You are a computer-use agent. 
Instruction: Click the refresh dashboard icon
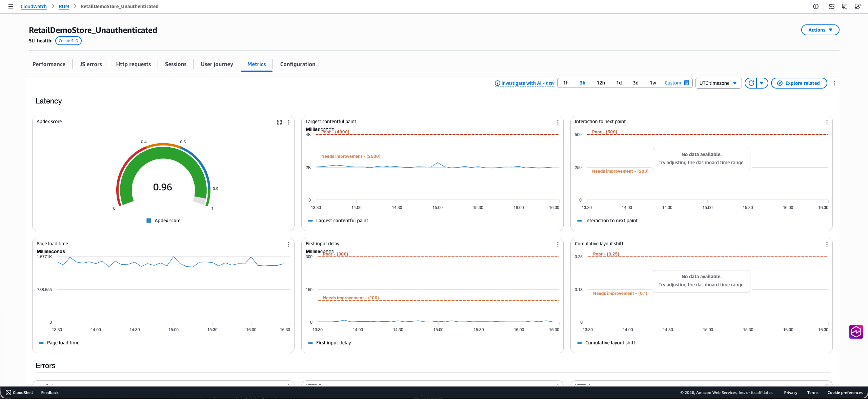click(751, 83)
